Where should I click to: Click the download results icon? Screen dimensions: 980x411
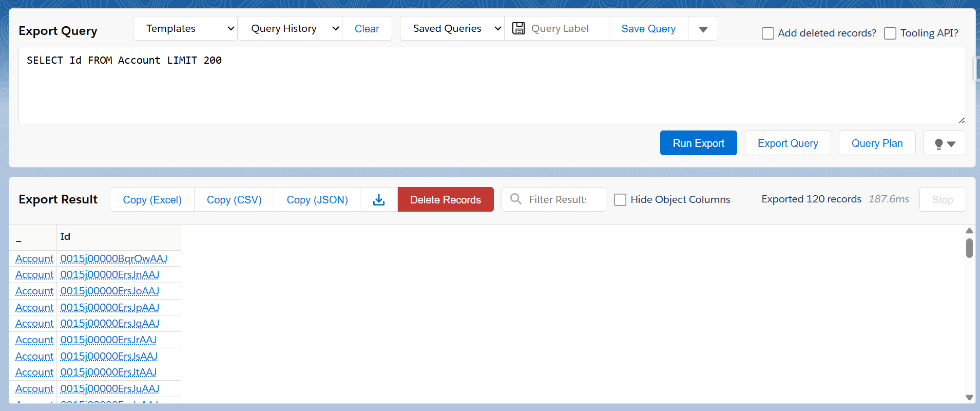[x=379, y=200]
